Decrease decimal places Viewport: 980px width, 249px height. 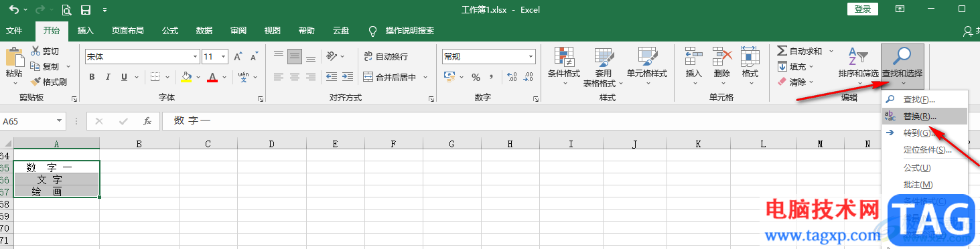529,77
